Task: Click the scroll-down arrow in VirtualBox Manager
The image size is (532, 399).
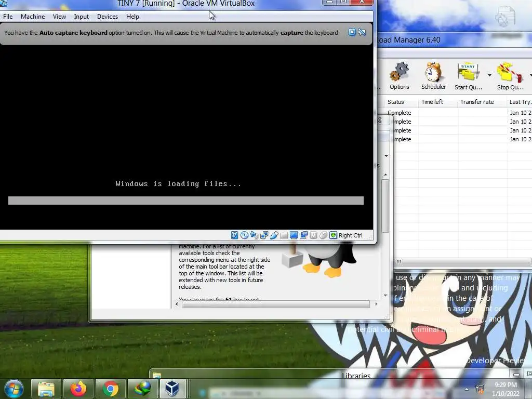Action: [385, 296]
